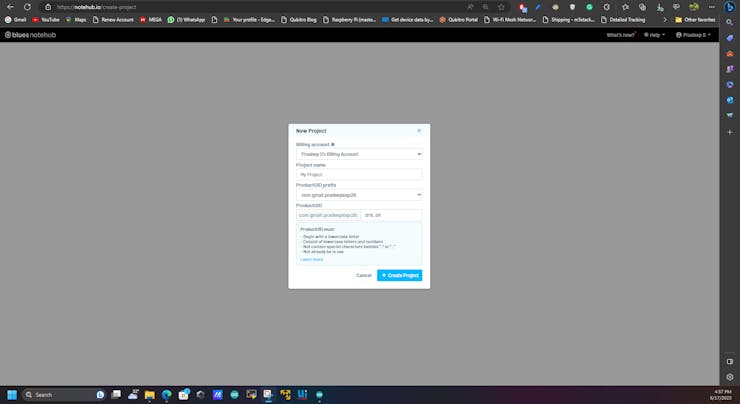Image resolution: width=740 pixels, height=404 pixels.
Task: Open MEGA bookmark
Action: point(151,20)
